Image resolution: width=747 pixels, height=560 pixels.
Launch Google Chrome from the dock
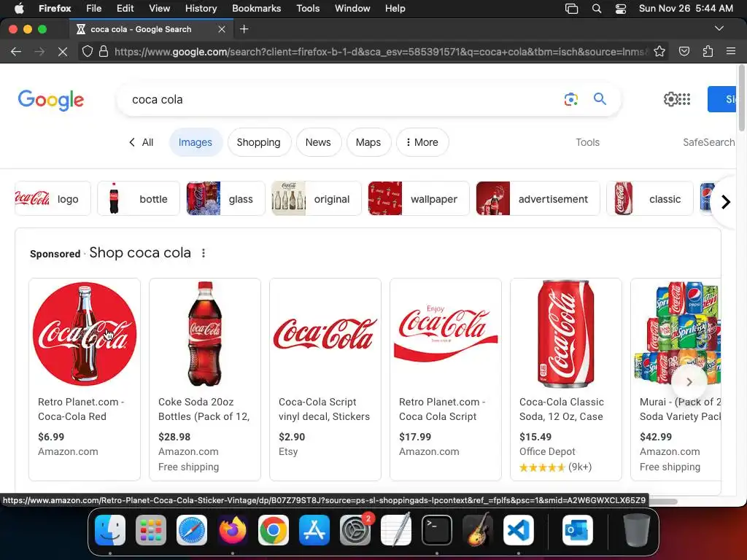click(274, 530)
